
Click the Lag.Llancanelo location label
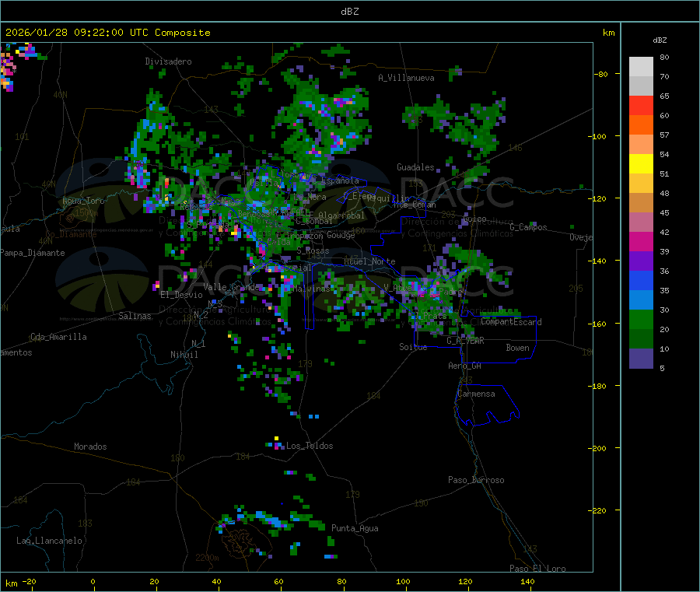pos(50,541)
